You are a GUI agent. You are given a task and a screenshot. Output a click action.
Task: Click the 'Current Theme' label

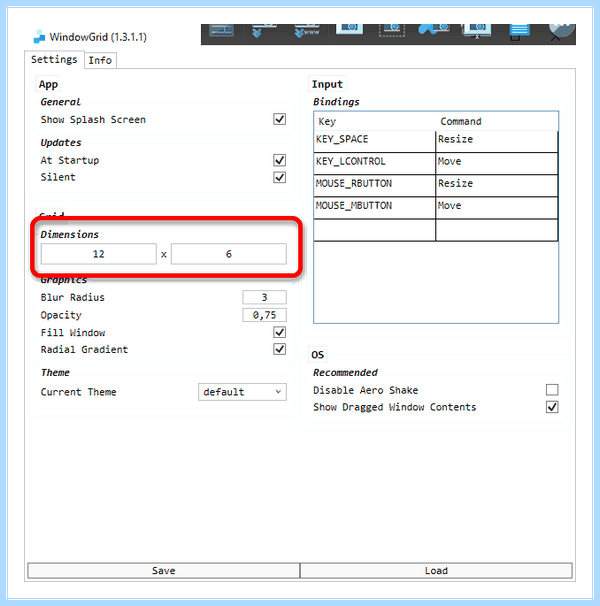pyautogui.click(x=78, y=392)
